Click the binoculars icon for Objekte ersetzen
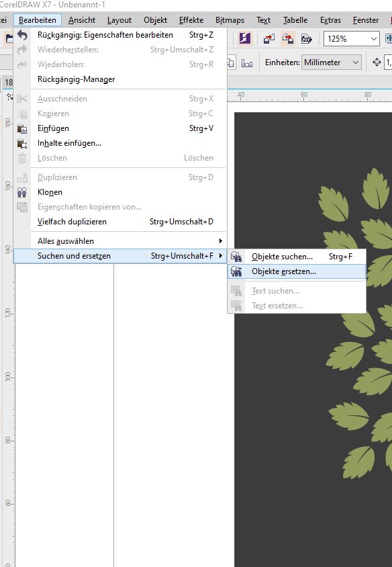392x567 pixels. [236, 271]
